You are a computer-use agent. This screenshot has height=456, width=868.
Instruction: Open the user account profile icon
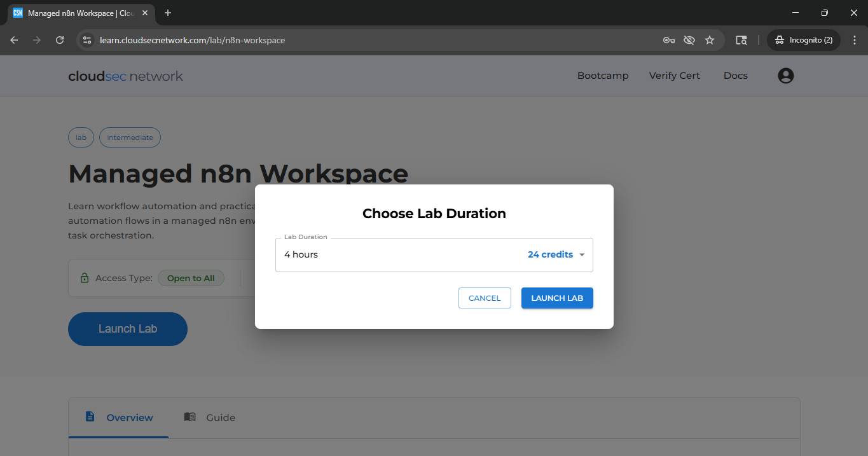pyautogui.click(x=786, y=76)
